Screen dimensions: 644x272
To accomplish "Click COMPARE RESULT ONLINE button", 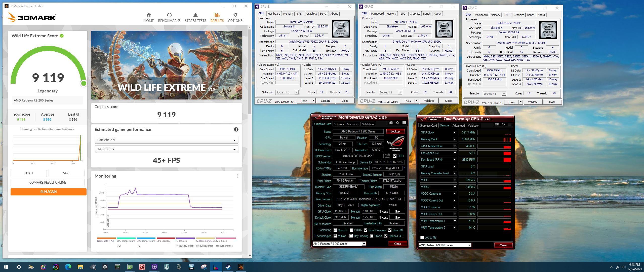I will click(x=48, y=182).
